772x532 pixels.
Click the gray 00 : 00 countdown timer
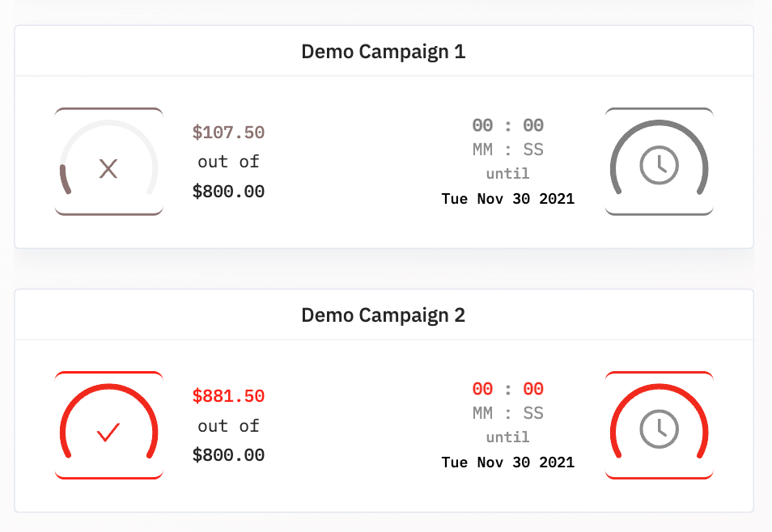[x=508, y=125]
